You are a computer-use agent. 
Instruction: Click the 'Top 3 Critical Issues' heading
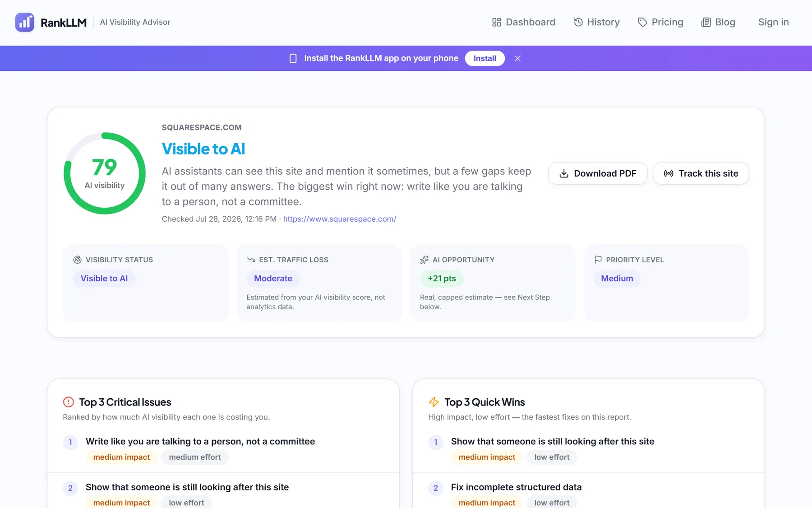click(x=125, y=402)
